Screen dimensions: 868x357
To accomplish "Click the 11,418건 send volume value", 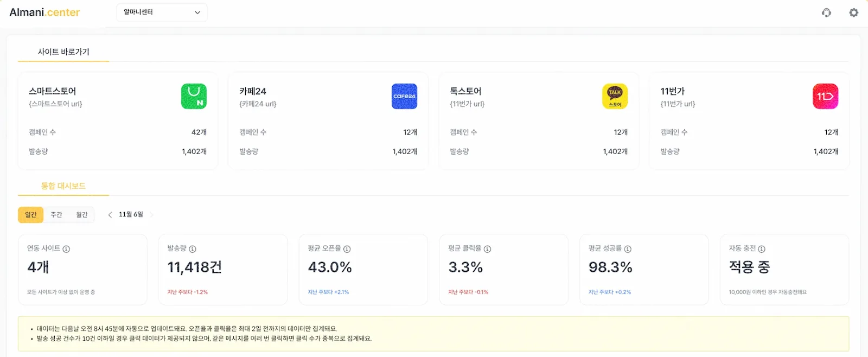I will pyautogui.click(x=194, y=267).
